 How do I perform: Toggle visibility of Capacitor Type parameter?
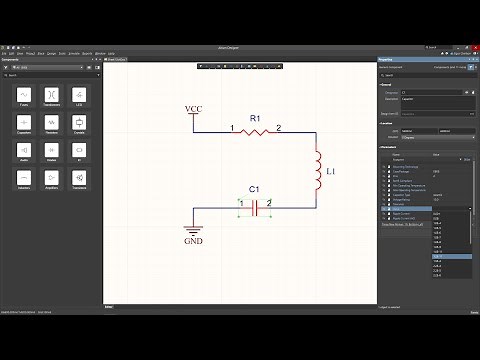point(384,195)
